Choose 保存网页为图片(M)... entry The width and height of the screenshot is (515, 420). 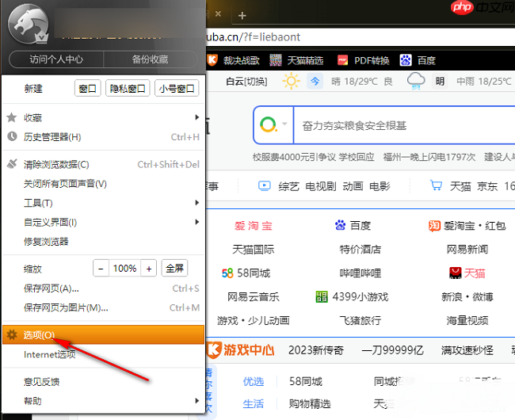click(103, 307)
